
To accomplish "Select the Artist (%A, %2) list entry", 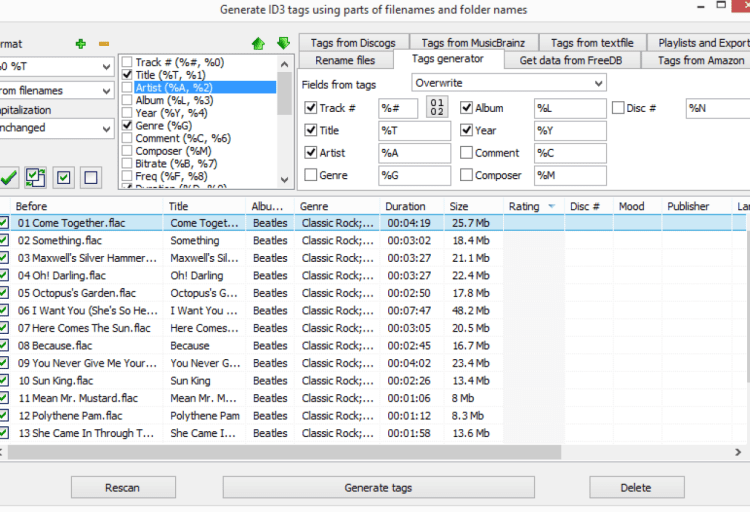I will point(205,88).
